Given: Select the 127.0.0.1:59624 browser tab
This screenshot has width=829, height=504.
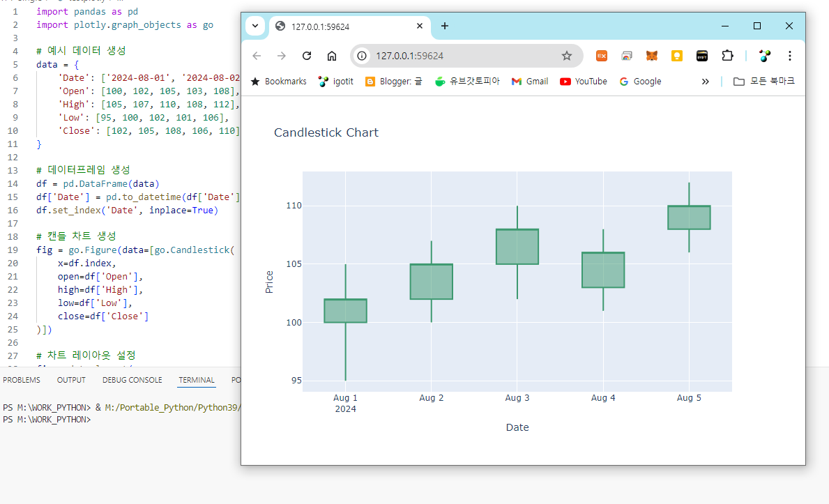Looking at the screenshot, I should coord(349,26).
